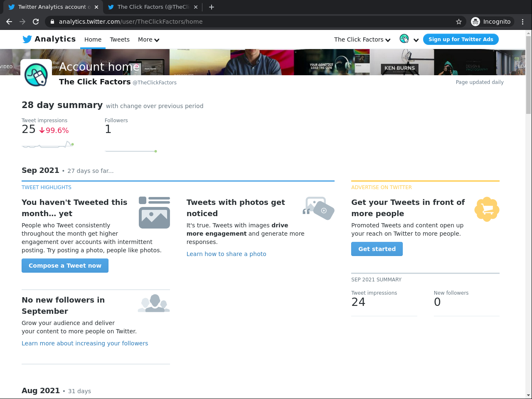Click the Page updated daily text
Viewport: 532px width, 399px height.
click(480, 82)
